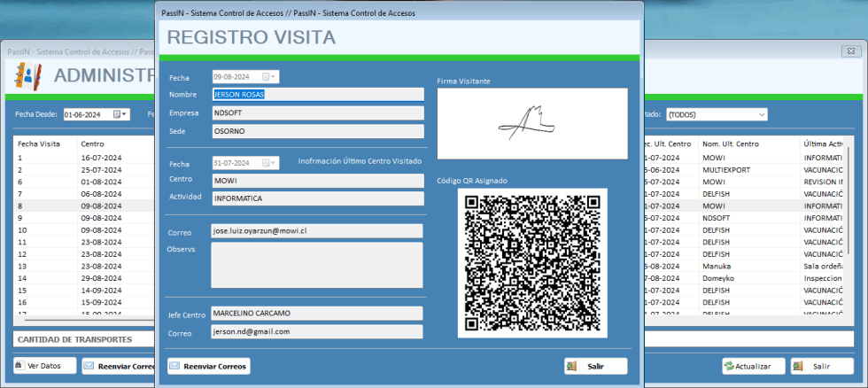Select row 2 dated 25-07-2024

click(84, 169)
